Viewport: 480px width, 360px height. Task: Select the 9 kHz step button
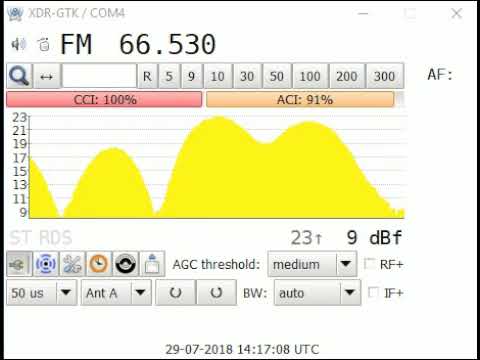[191, 76]
